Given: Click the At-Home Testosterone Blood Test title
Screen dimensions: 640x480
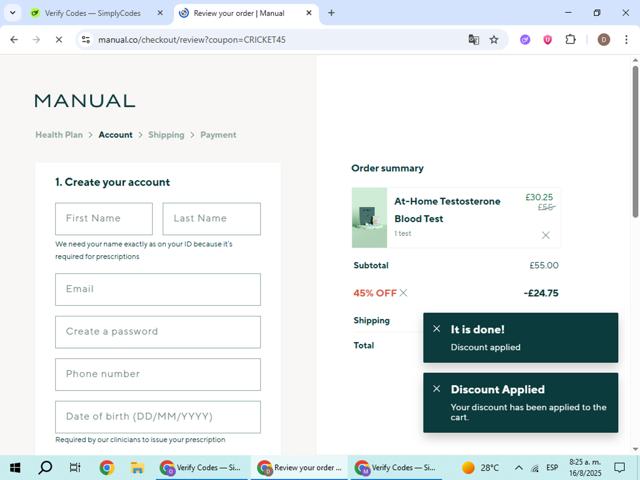Looking at the screenshot, I should tap(447, 210).
